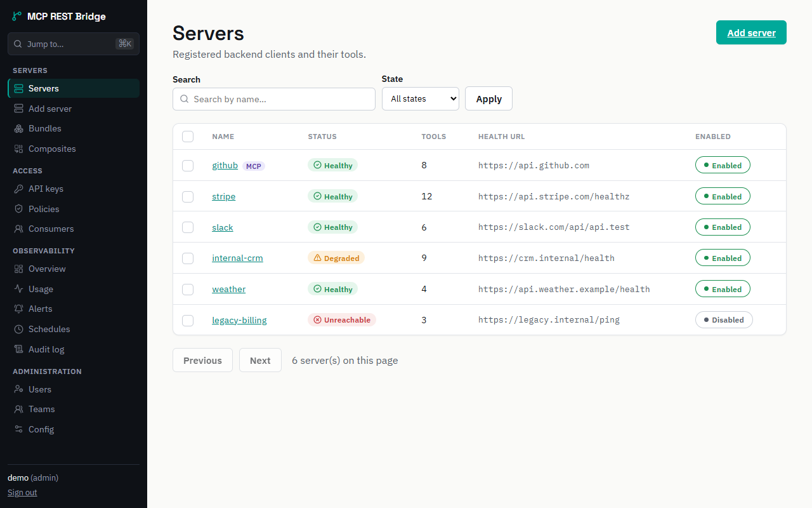The image size is (812, 508).
Task: Click the MCP REST Bridge logo icon
Action: pyautogui.click(x=17, y=17)
